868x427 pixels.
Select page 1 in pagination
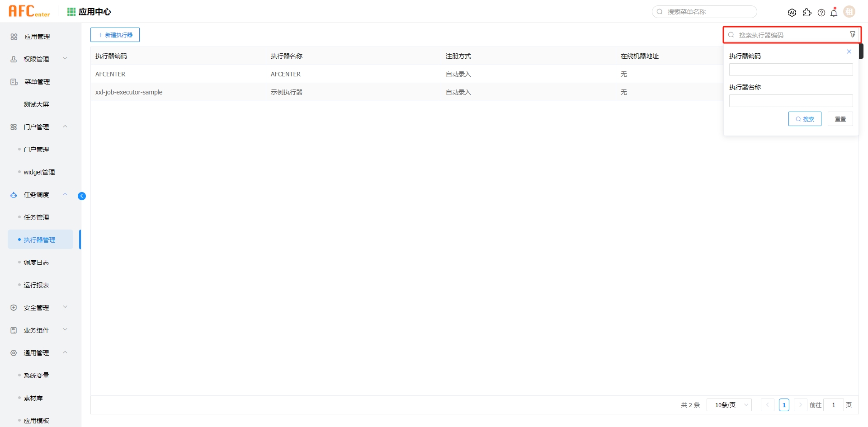click(x=784, y=405)
